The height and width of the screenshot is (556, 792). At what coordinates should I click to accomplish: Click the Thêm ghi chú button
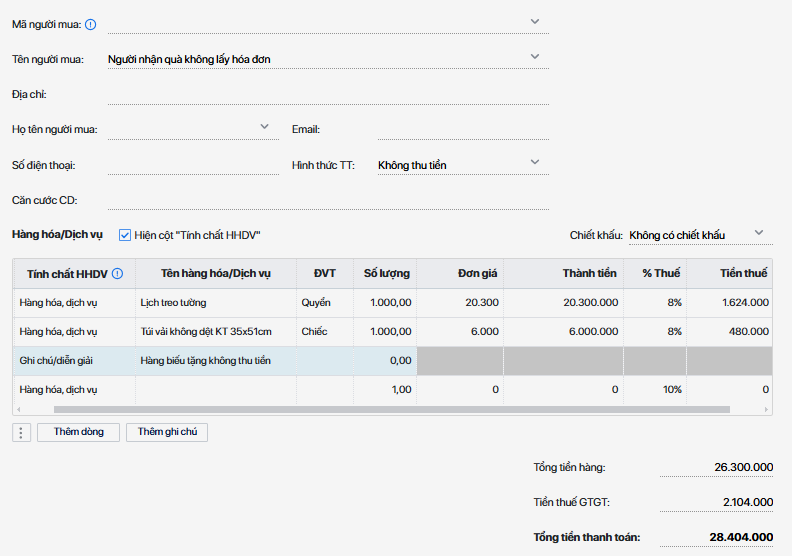(167, 432)
